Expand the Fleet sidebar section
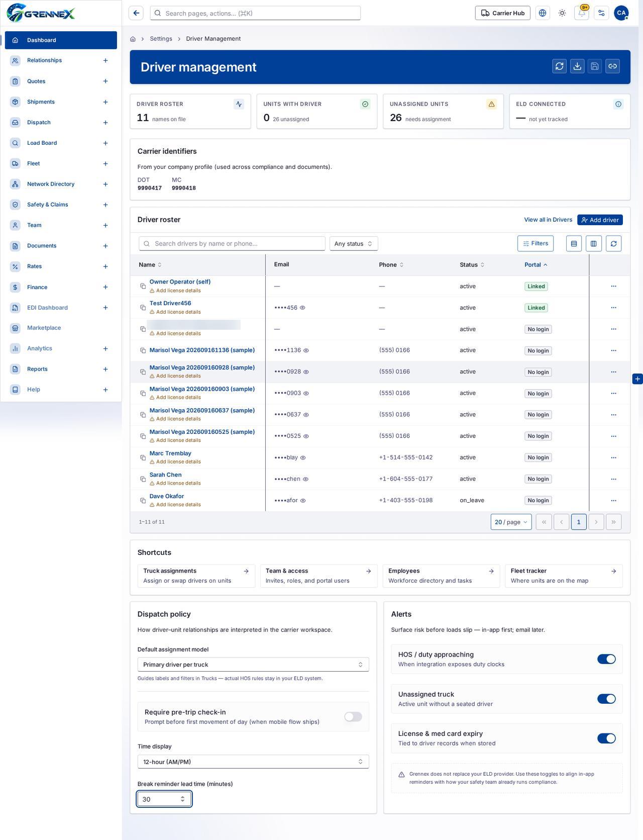 point(105,163)
